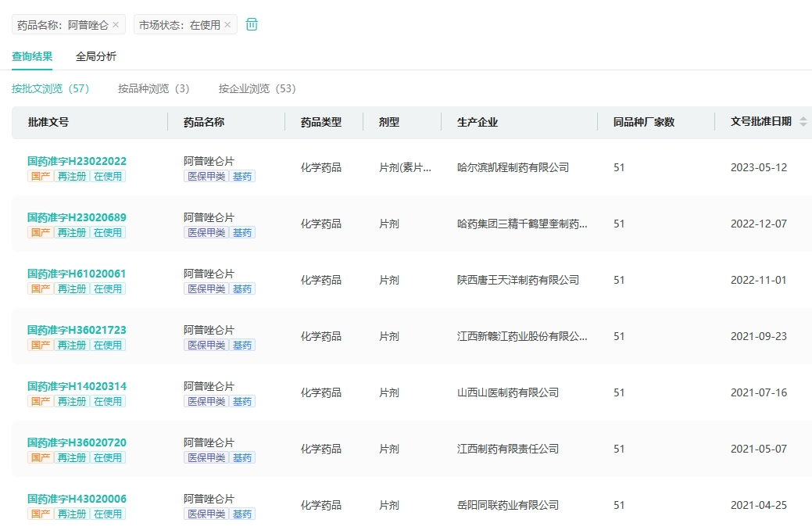Browse by 按品种浏览 (3)
The width and height of the screenshot is (812, 530).
pos(153,88)
